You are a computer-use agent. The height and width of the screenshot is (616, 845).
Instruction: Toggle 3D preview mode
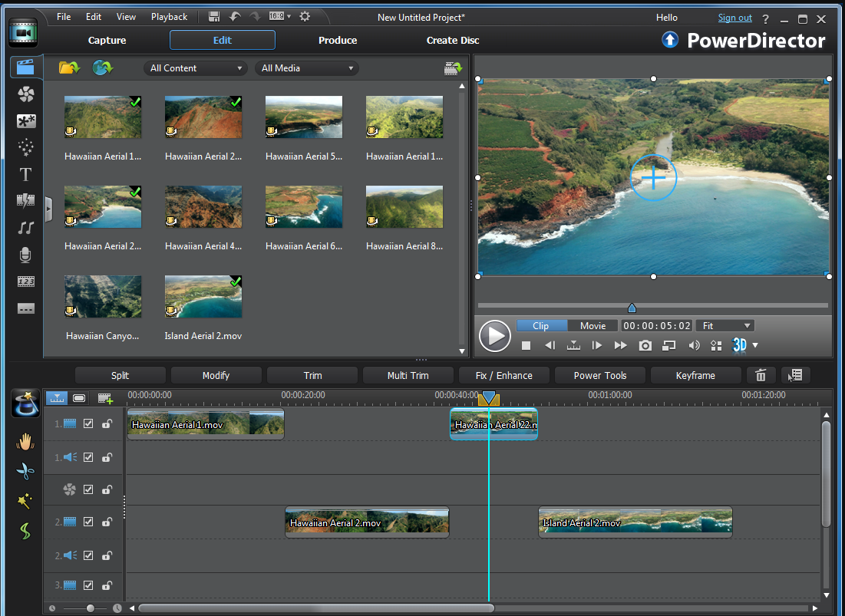pyautogui.click(x=739, y=345)
